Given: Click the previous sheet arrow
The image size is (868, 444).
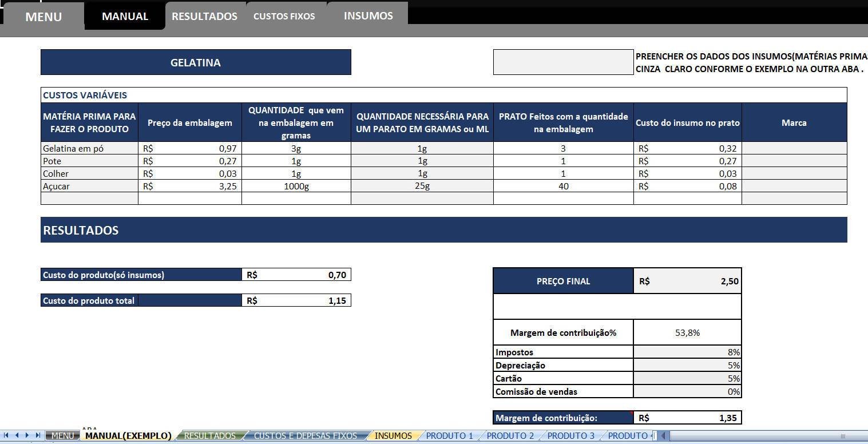Looking at the screenshot, I should [x=17, y=435].
